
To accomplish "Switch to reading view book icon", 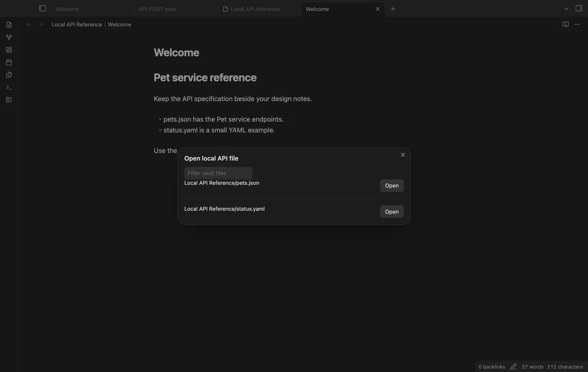I will tap(565, 24).
